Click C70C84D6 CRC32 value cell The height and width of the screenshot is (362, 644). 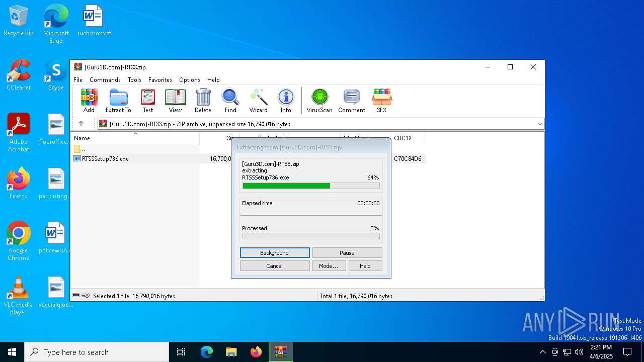[x=408, y=159]
